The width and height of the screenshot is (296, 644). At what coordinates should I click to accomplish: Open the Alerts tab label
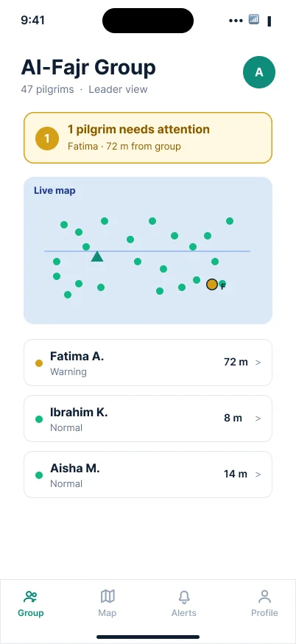pos(184,613)
